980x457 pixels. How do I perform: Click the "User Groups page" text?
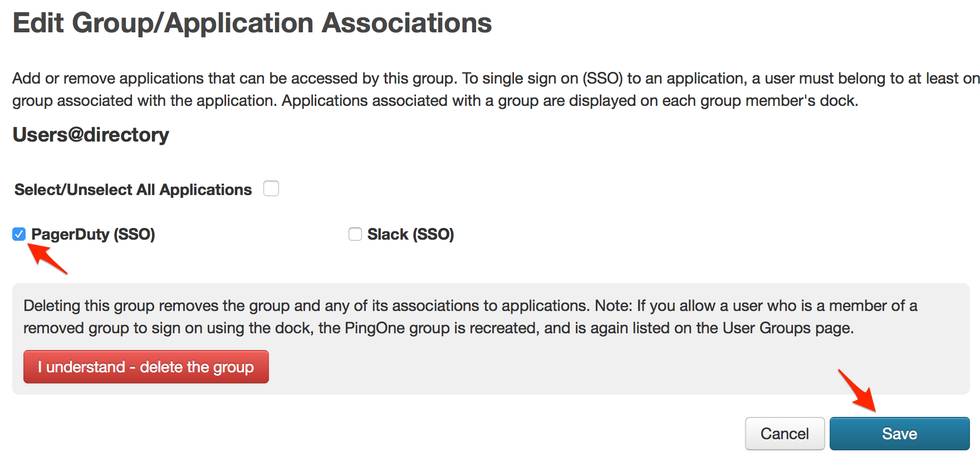point(787,328)
